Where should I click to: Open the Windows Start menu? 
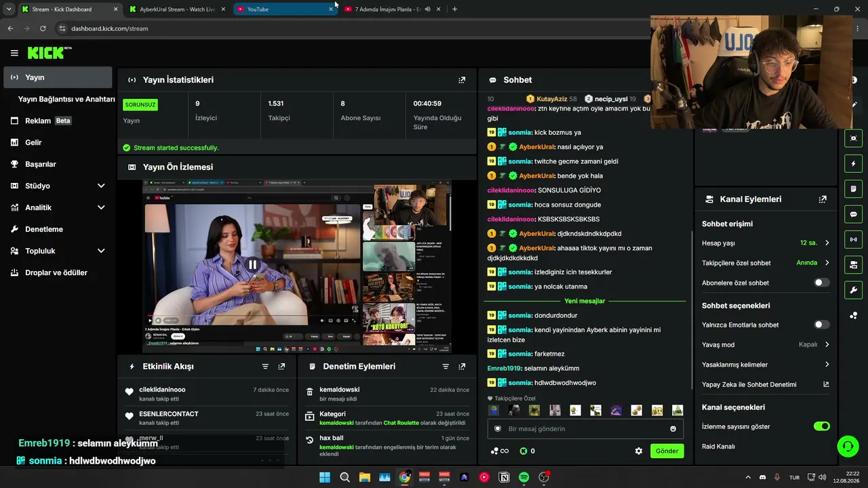click(325, 477)
